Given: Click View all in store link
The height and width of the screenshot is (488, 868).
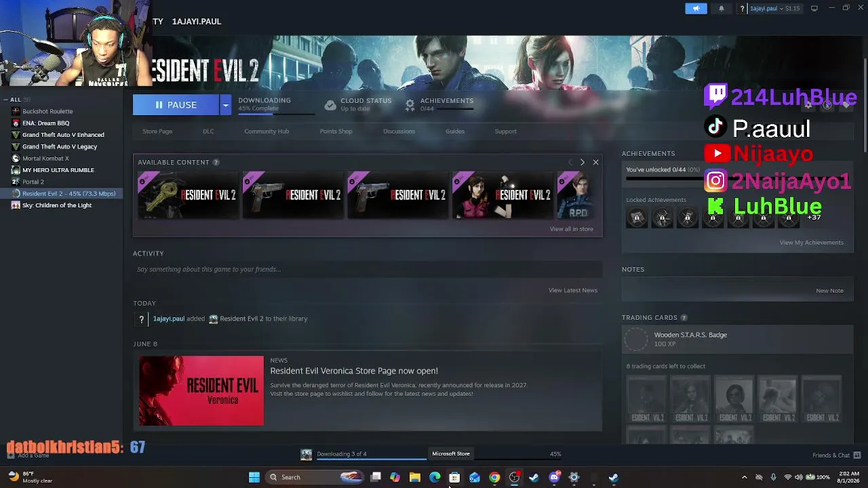Looking at the screenshot, I should pos(571,229).
